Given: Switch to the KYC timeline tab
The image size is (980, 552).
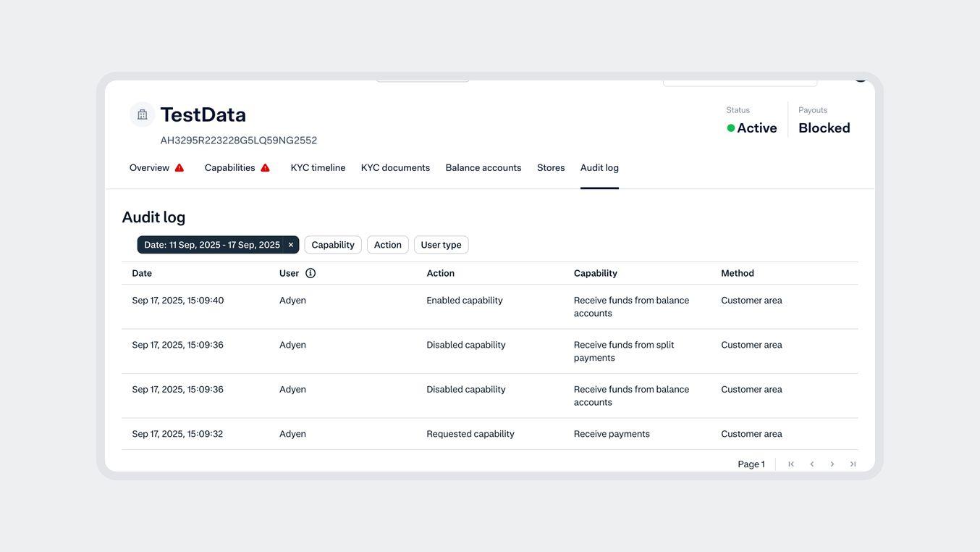Looking at the screenshot, I should pyautogui.click(x=319, y=166).
